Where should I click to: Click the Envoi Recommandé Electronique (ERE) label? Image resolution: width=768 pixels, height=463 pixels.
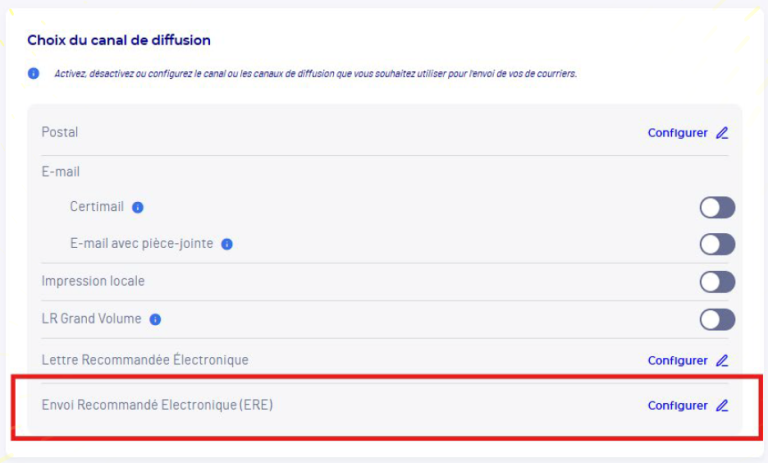tap(157, 406)
